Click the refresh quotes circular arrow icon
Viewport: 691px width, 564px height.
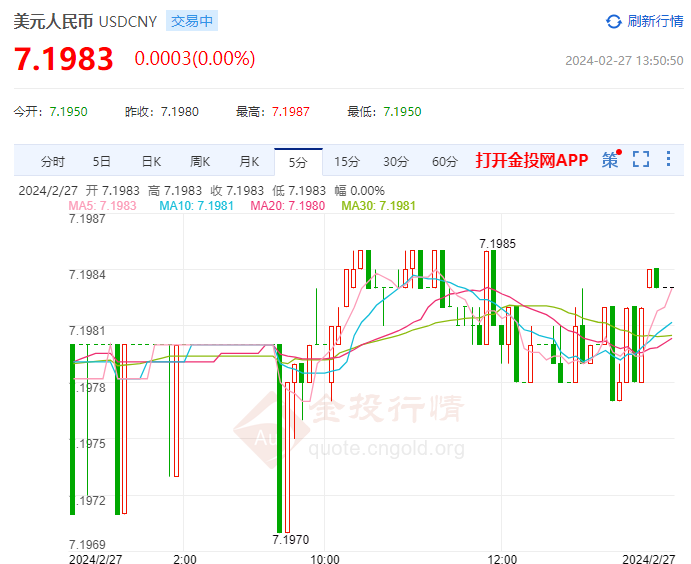[x=613, y=21]
